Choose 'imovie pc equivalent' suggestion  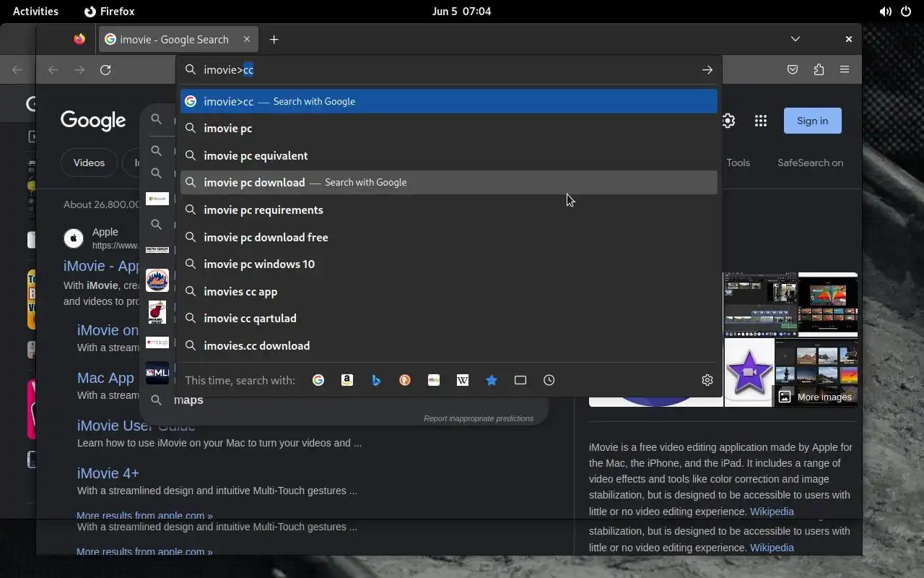tap(449, 155)
